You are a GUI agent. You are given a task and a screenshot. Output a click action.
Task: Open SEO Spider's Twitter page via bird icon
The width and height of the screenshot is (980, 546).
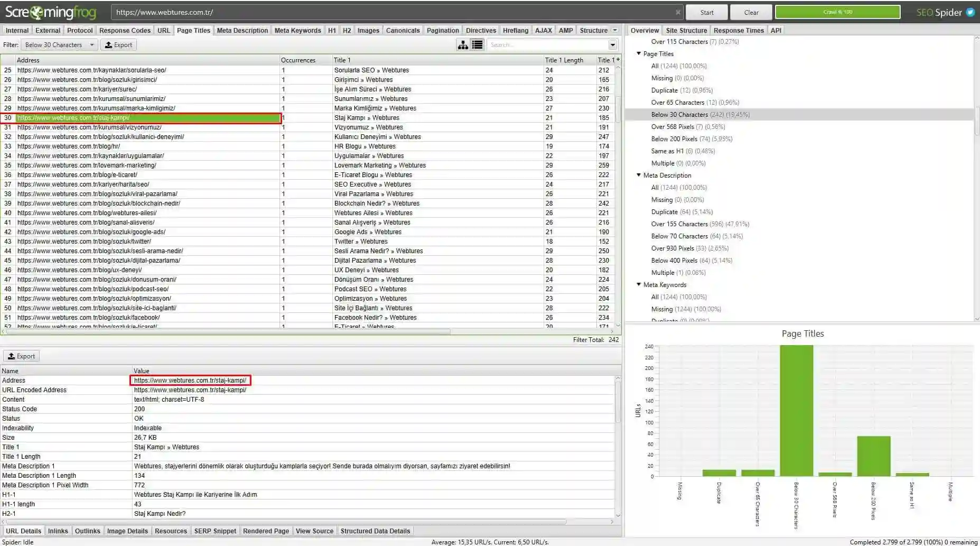pyautogui.click(x=970, y=12)
